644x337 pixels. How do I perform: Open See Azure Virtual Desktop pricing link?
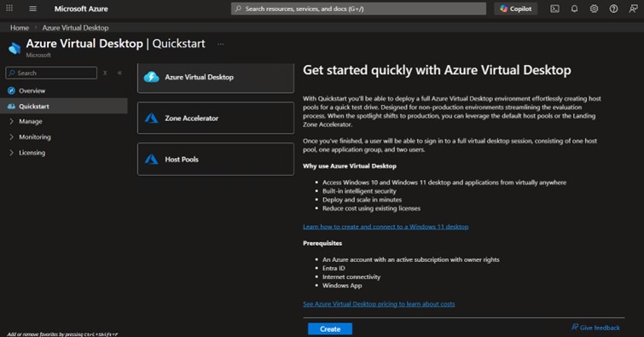tap(379, 304)
